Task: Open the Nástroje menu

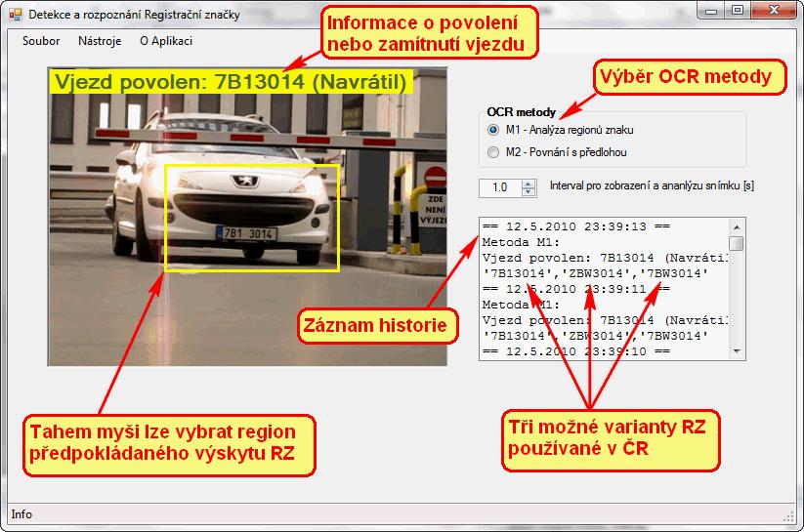Action: pos(100,41)
